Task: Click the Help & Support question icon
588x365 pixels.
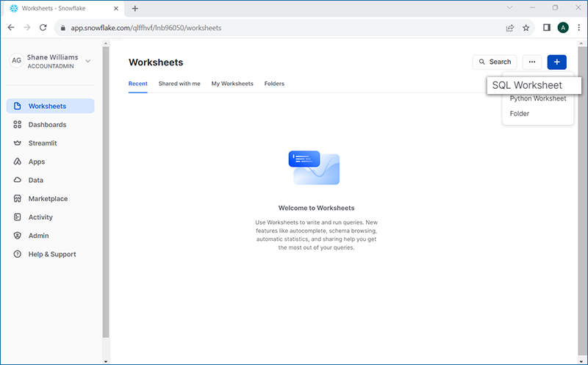Action: [17, 254]
